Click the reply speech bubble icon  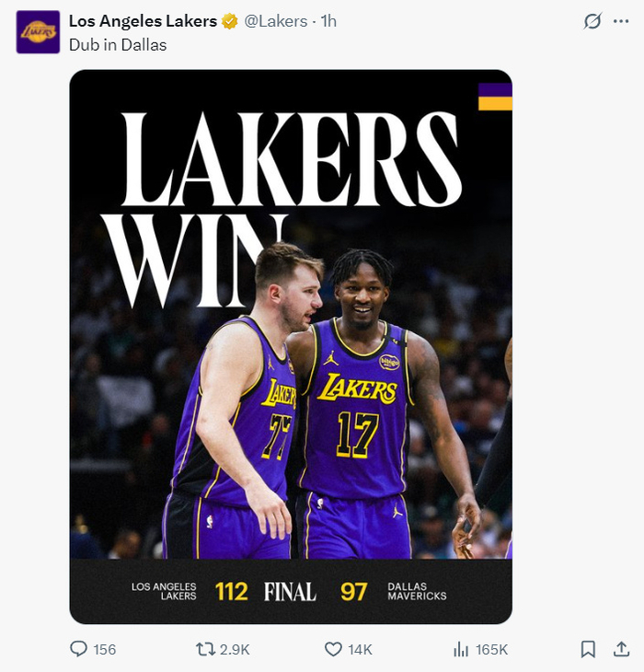pos(79,649)
